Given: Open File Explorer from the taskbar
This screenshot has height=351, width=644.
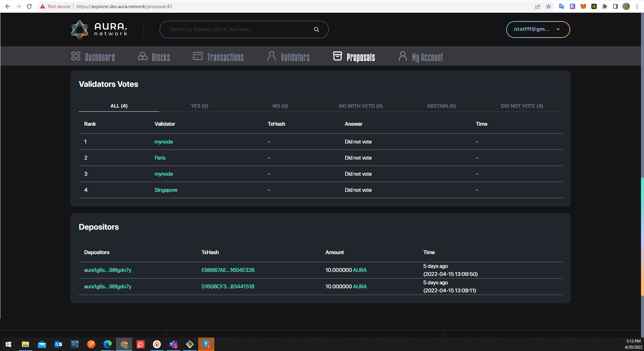Looking at the screenshot, I should tap(25, 344).
